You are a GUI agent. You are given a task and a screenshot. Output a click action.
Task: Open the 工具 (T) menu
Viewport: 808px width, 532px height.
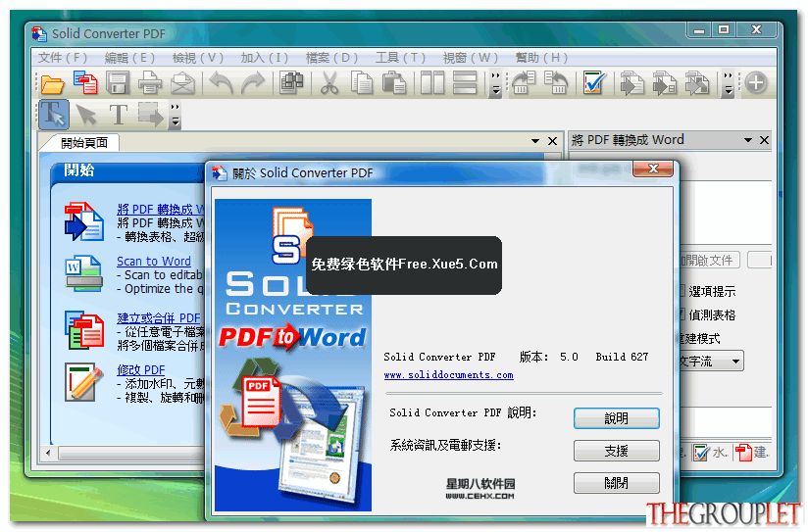click(400, 58)
